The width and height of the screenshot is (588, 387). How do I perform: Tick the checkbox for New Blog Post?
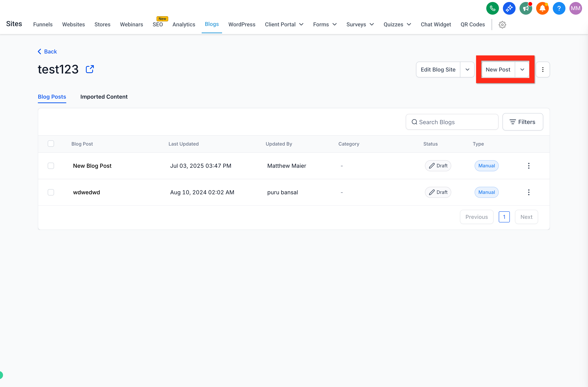51,166
